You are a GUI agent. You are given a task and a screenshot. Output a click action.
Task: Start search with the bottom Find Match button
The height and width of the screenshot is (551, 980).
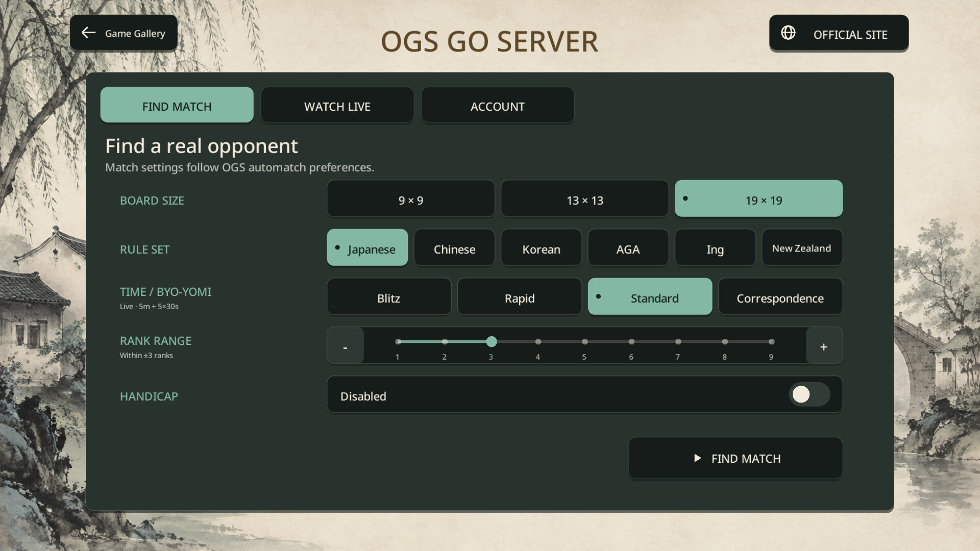pos(735,458)
